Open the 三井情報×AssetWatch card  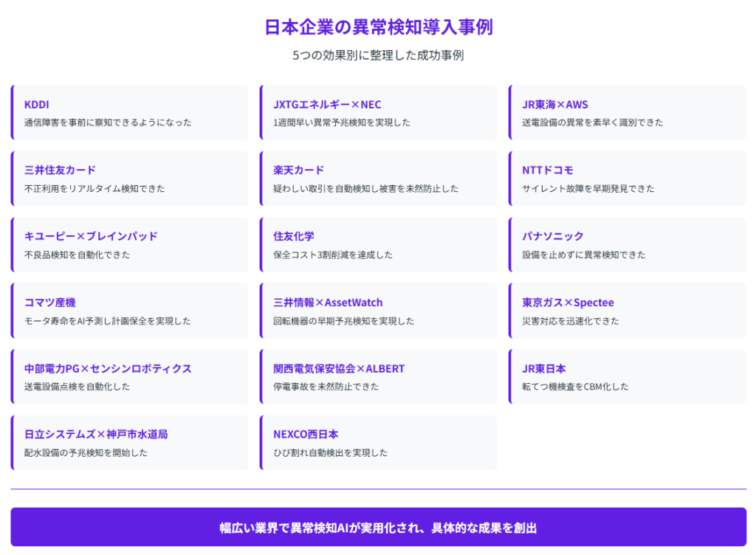click(x=378, y=311)
